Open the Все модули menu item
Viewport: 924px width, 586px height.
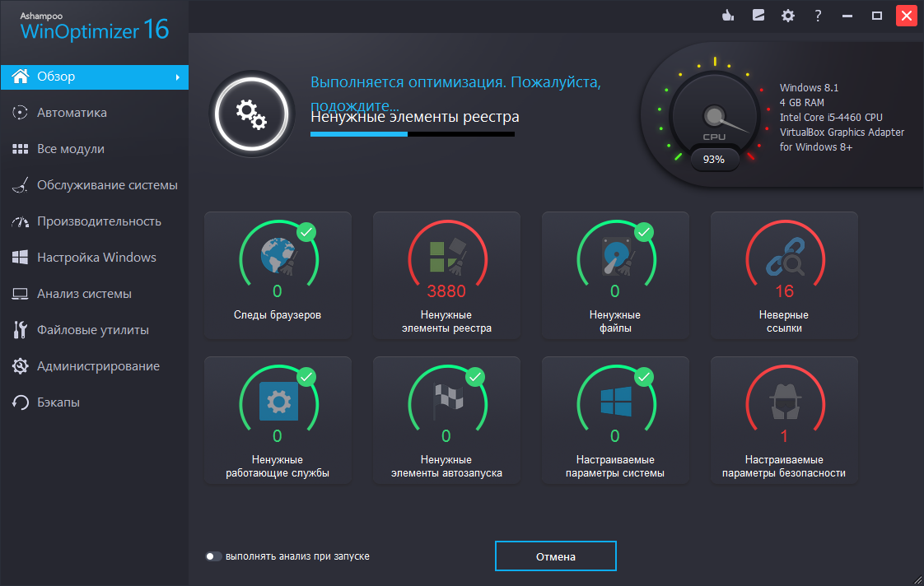pyautogui.click(x=94, y=149)
